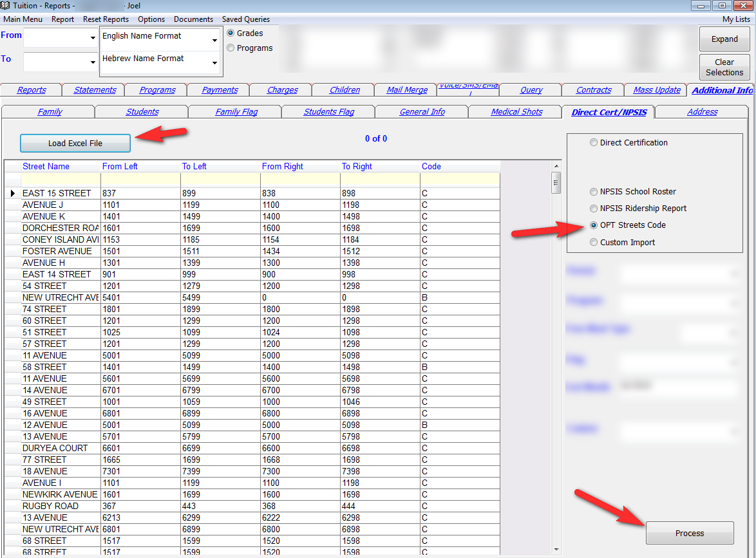The image size is (756, 558).
Task: Switch to the top-row Programs tab
Action: click(157, 90)
